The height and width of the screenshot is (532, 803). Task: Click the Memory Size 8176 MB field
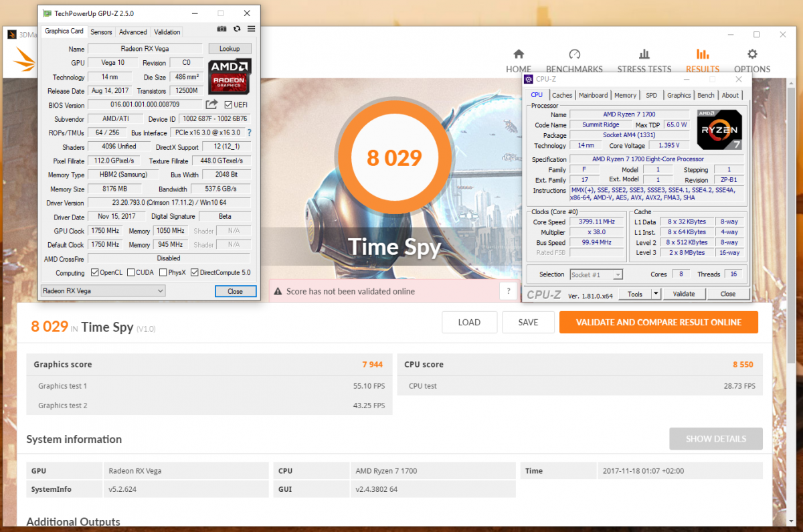coord(117,189)
